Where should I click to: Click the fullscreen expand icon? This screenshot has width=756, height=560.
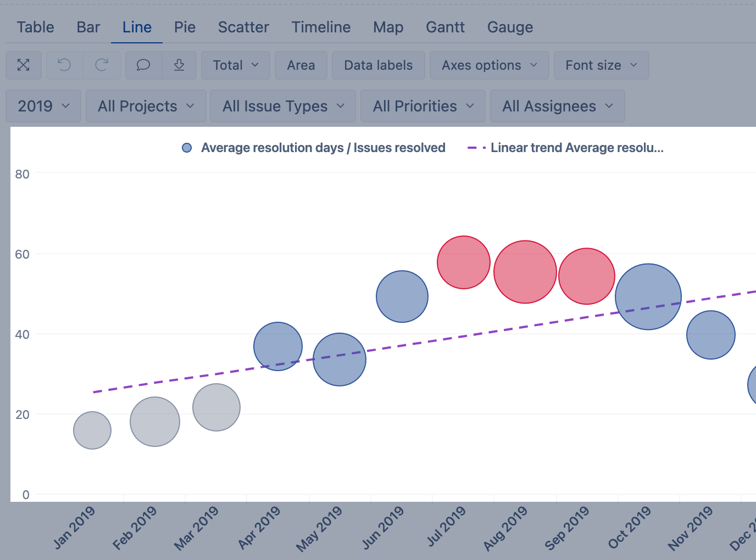pyautogui.click(x=24, y=65)
